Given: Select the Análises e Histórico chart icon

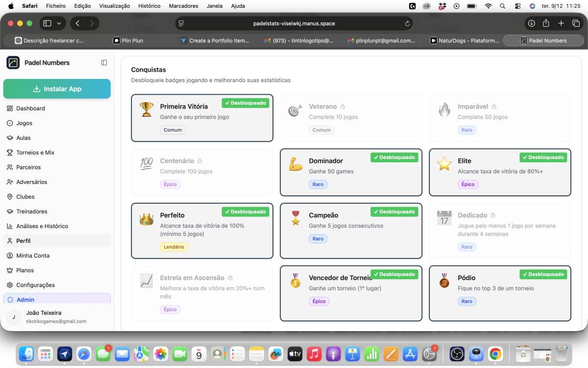Looking at the screenshot, I should (10, 226).
